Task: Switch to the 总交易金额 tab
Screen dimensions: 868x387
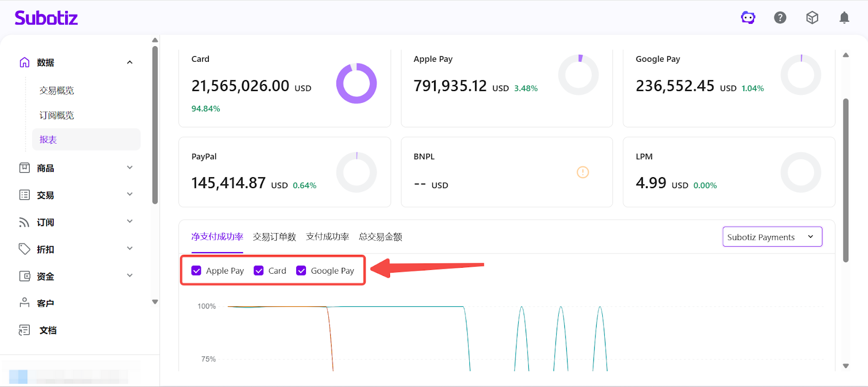Action: pyautogui.click(x=380, y=237)
